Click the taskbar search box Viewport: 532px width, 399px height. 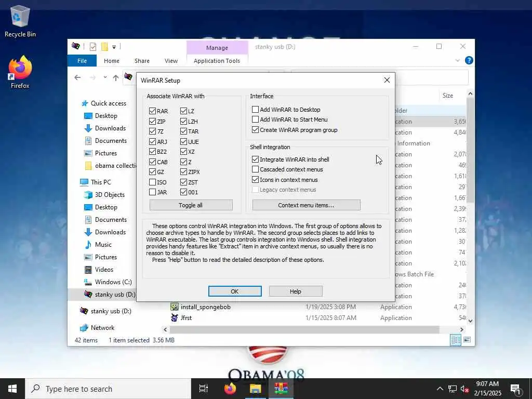coord(108,389)
